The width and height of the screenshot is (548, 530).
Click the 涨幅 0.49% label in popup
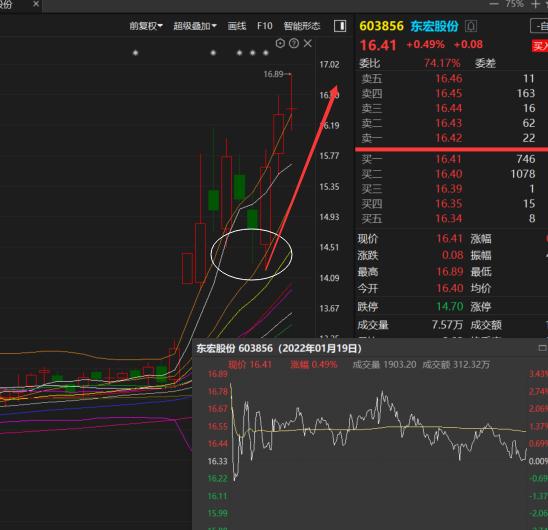[x=314, y=365]
